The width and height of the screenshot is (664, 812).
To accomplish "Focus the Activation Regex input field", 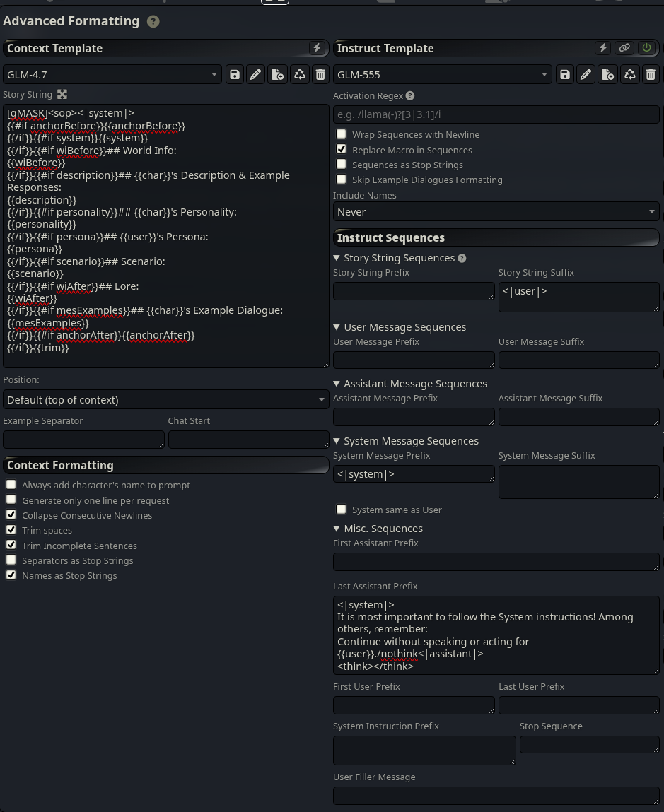I will (x=496, y=114).
